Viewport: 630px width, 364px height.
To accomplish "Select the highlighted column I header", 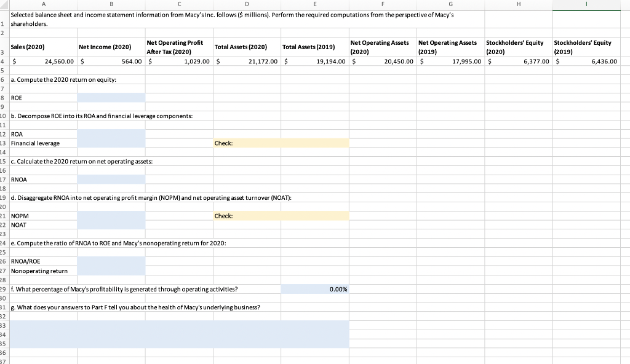I will point(586,5).
